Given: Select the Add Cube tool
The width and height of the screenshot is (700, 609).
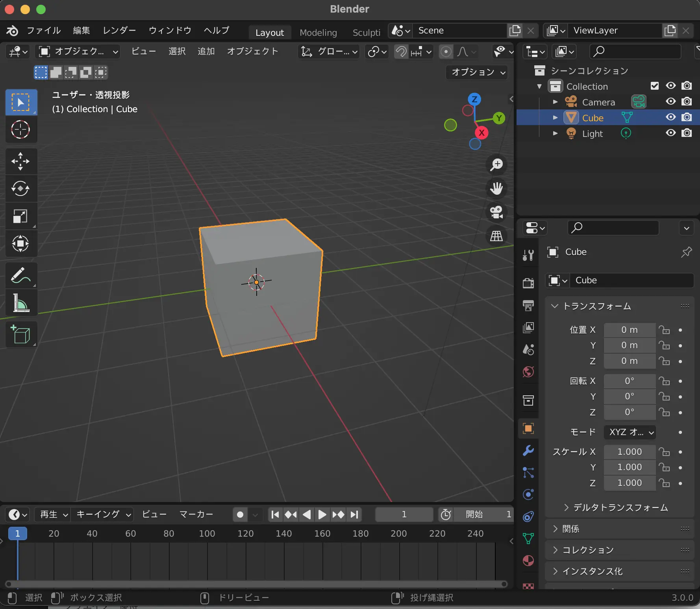Looking at the screenshot, I should pos(21,335).
